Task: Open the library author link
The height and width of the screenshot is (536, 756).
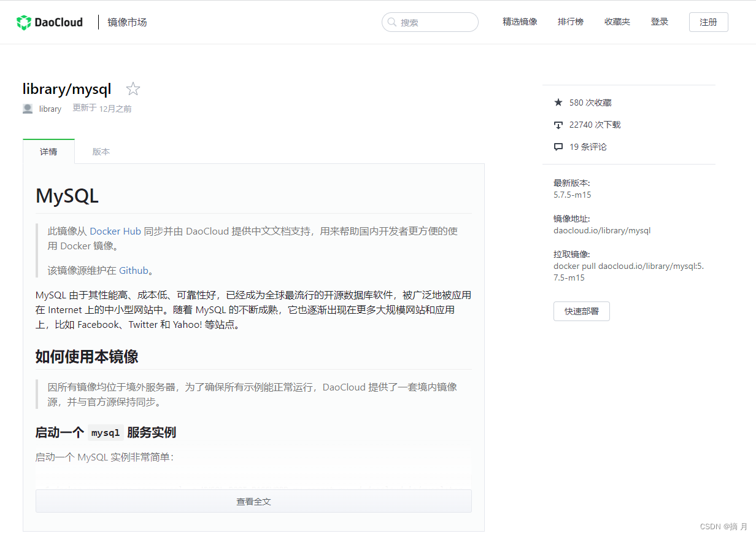Action: (x=50, y=109)
